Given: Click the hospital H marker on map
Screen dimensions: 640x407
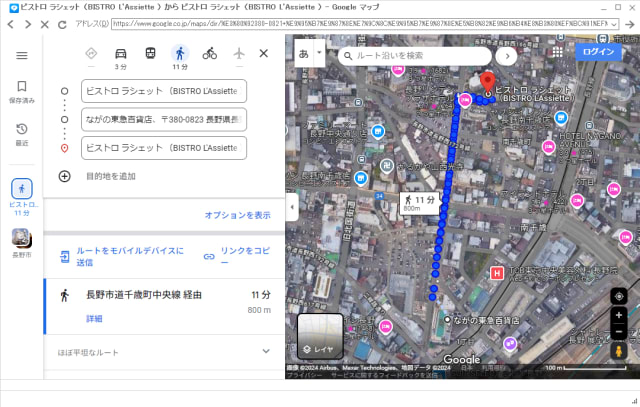Looking at the screenshot, I should click(x=497, y=273).
